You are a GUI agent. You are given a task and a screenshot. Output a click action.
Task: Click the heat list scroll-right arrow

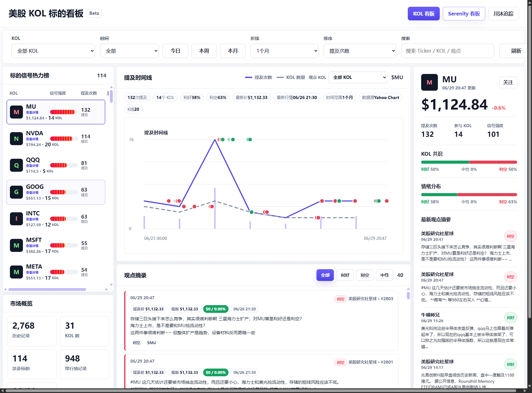107,290
